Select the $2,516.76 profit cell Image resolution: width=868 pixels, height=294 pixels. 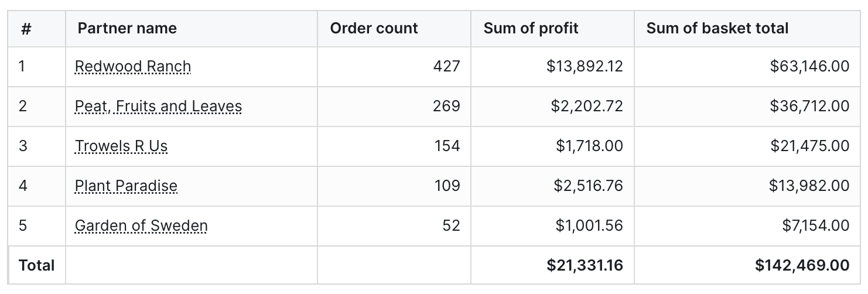(x=588, y=186)
